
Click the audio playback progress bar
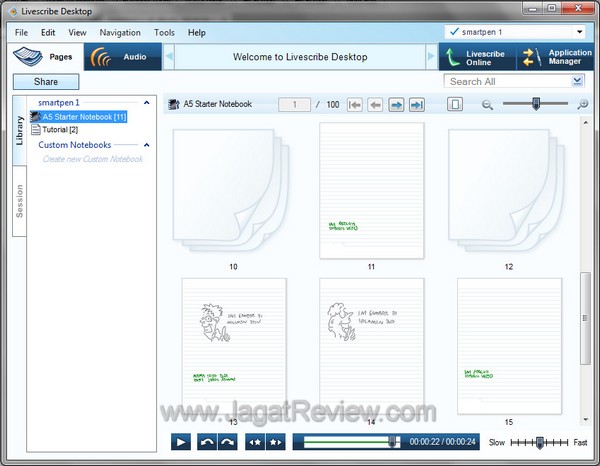coord(350,441)
